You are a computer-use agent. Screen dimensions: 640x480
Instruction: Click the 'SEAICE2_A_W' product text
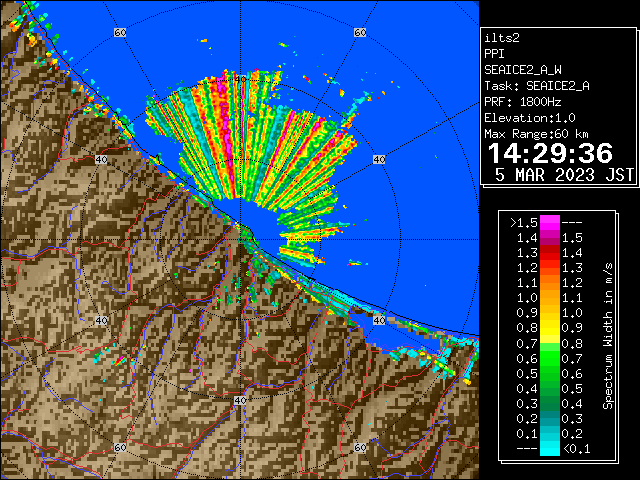point(523,70)
